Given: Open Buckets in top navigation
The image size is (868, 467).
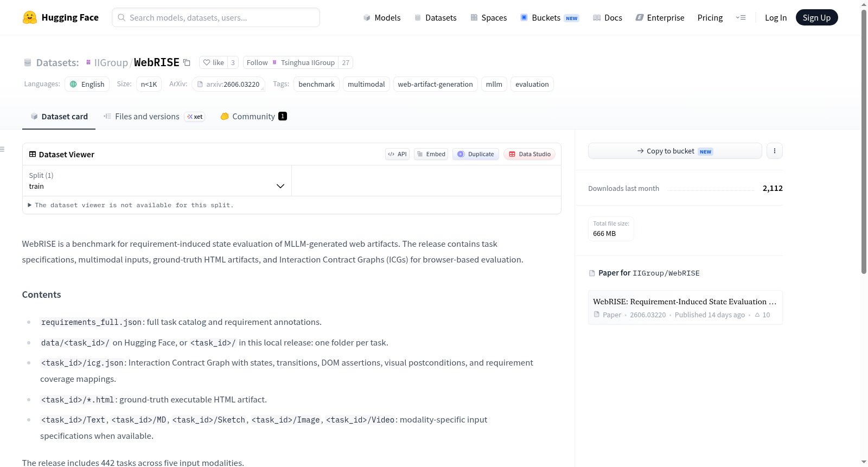Looking at the screenshot, I should 550,17.
